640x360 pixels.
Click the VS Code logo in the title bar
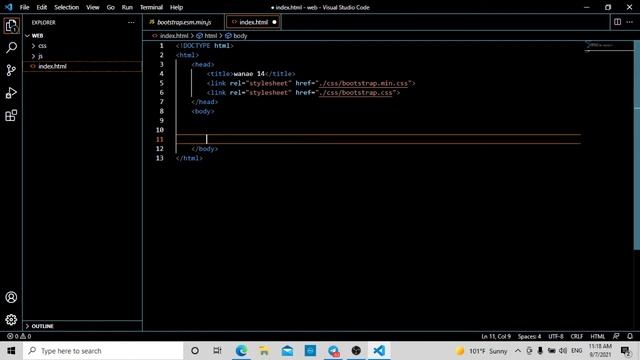click(x=9, y=7)
